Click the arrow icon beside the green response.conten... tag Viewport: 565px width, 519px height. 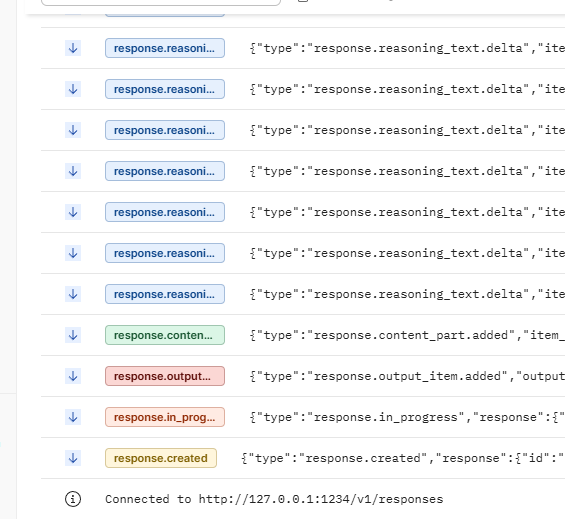73,335
